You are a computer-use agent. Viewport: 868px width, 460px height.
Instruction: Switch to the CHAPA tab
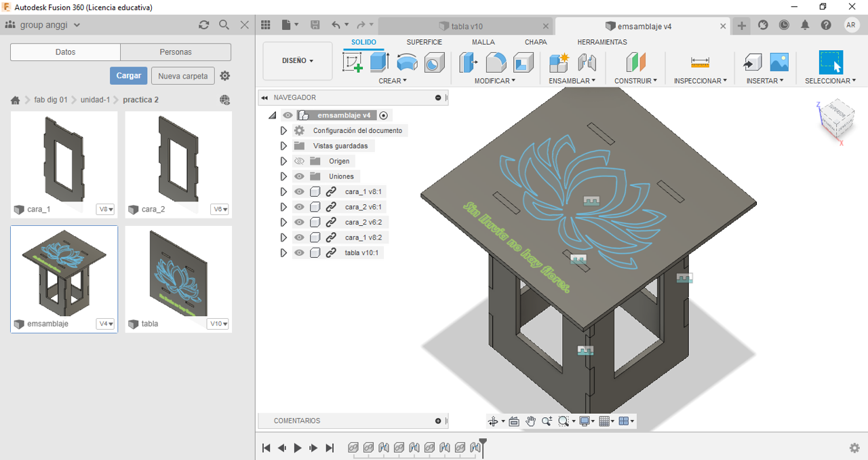(536, 42)
